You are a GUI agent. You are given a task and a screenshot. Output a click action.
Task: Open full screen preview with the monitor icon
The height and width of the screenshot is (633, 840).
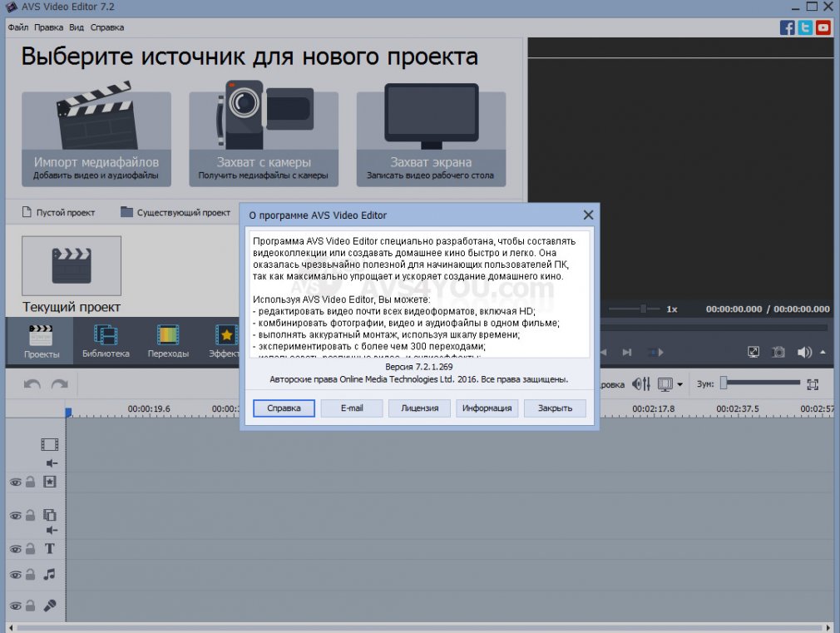(754, 352)
